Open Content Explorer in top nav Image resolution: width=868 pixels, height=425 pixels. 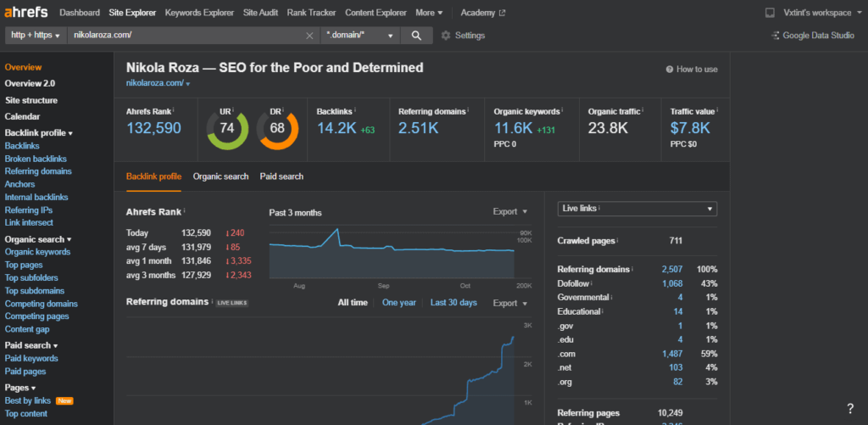click(376, 12)
